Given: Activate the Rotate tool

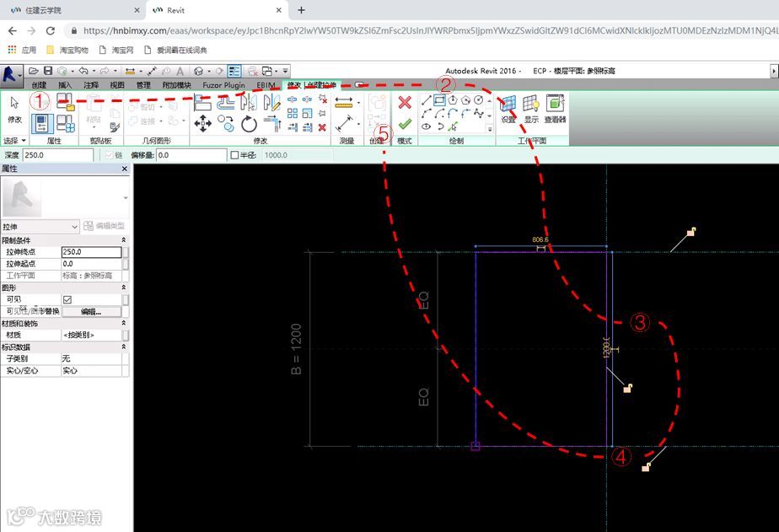Looking at the screenshot, I should point(249,123).
